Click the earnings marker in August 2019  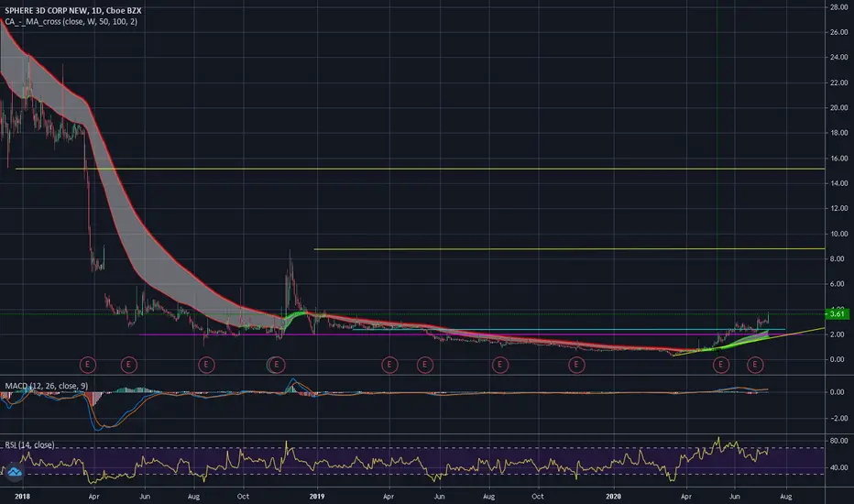(x=500, y=365)
